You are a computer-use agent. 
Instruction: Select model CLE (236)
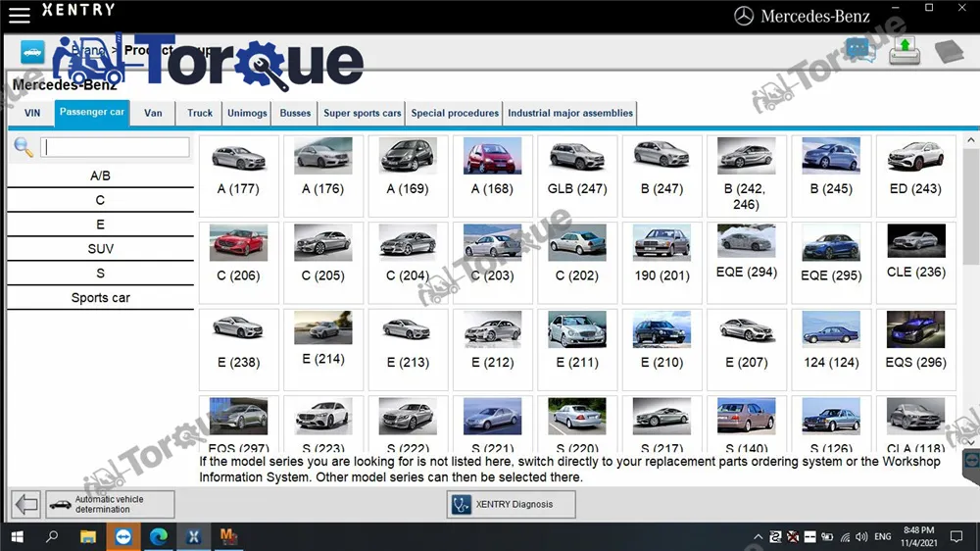pos(915,263)
